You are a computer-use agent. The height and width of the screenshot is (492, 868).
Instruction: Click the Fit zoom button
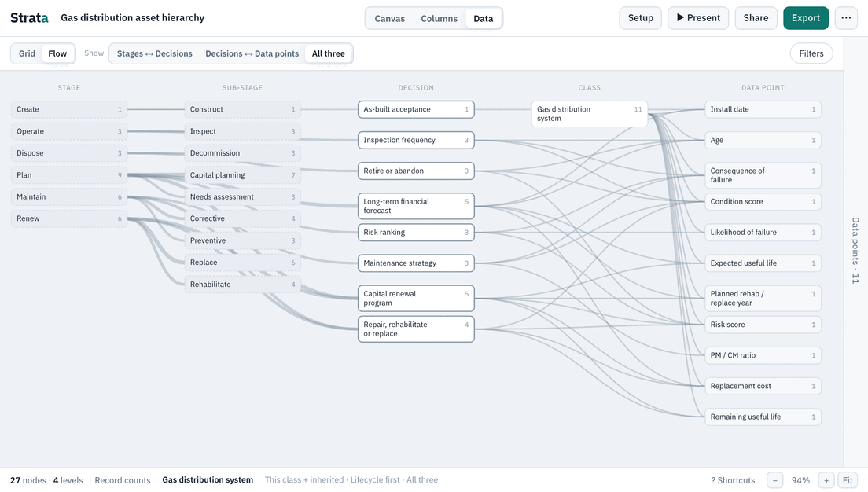(x=848, y=480)
